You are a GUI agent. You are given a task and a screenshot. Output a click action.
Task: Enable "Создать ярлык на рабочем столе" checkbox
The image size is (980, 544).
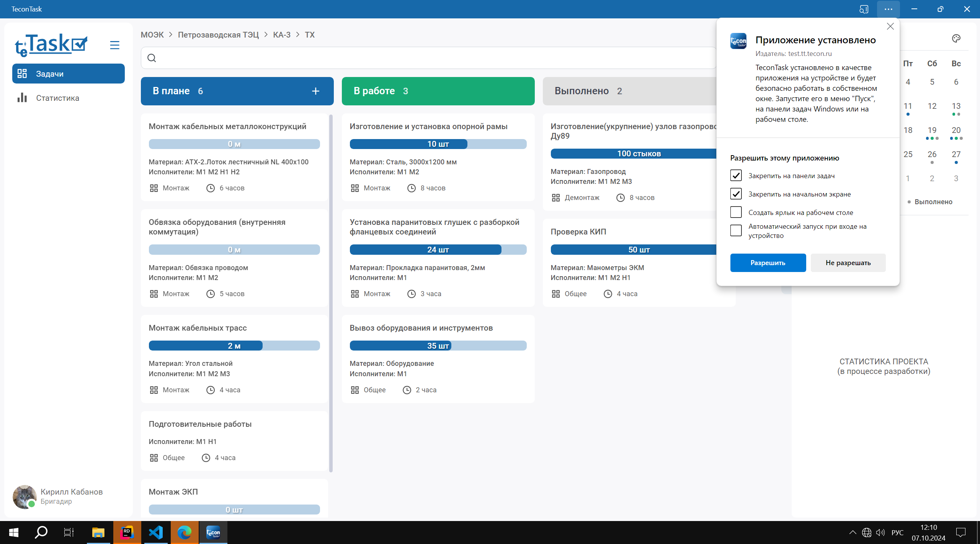point(736,212)
